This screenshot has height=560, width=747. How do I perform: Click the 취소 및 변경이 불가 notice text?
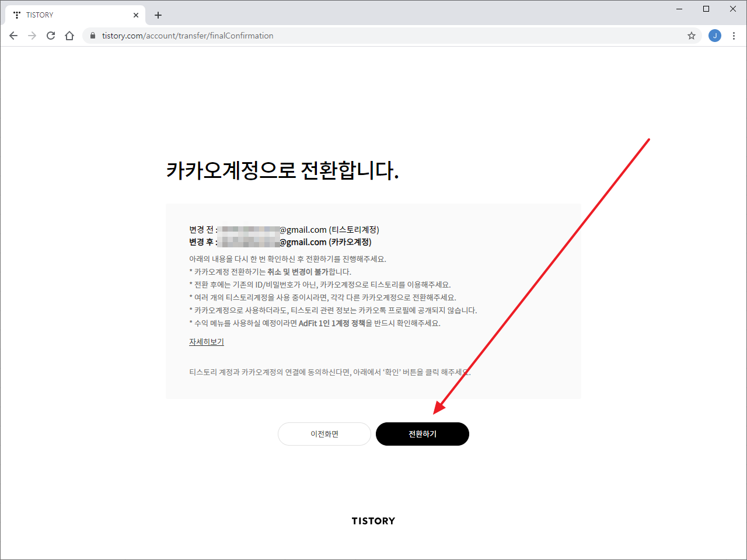tap(298, 272)
